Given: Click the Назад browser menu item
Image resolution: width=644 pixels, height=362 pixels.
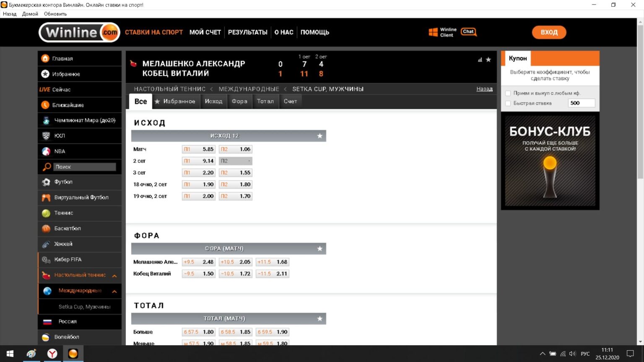Looking at the screenshot, I should coord(10,14).
